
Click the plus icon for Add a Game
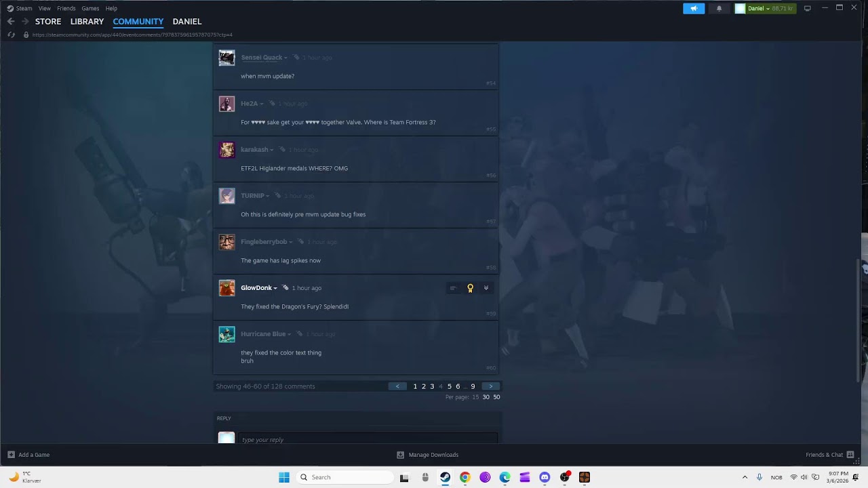[11, 455]
